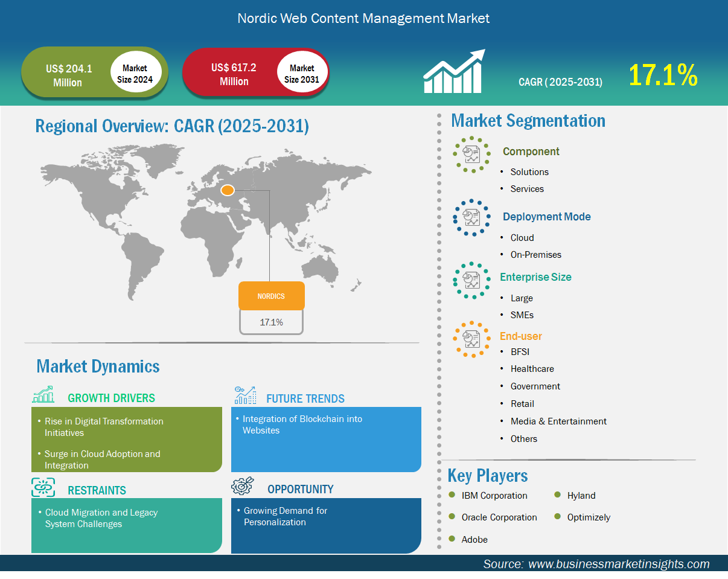Image resolution: width=728 pixels, height=579 pixels.
Task: Click the Opportunity target gear icon
Action: [x=243, y=486]
